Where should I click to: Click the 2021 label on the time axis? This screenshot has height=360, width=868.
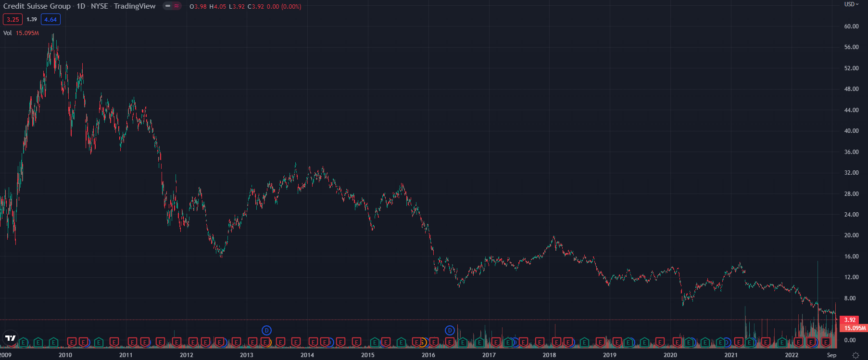731,355
